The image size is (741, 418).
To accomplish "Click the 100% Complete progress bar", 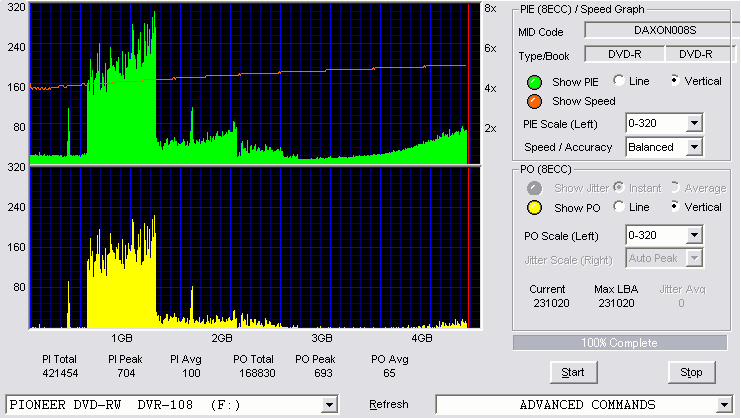I will (620, 343).
